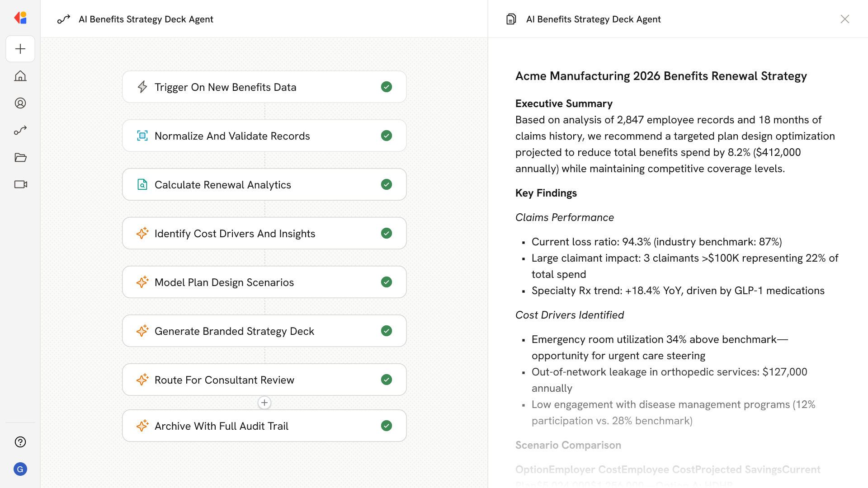Viewport: 868px width, 488px height.
Task: Click the app logo in top-left
Action: point(20,18)
